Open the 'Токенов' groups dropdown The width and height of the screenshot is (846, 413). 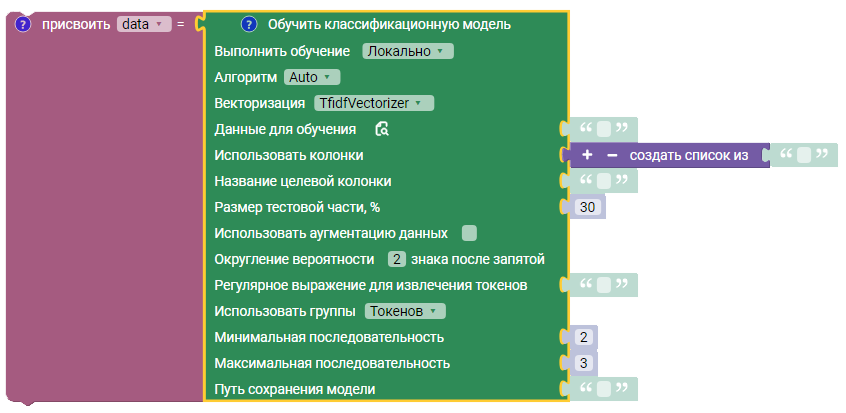[x=405, y=312]
